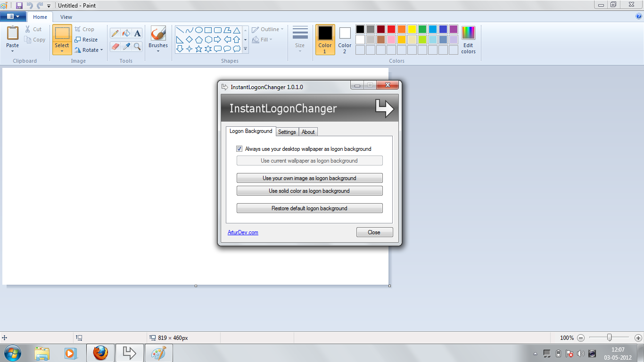Click Use solid color as logon background
The image size is (644, 362).
coord(309,191)
